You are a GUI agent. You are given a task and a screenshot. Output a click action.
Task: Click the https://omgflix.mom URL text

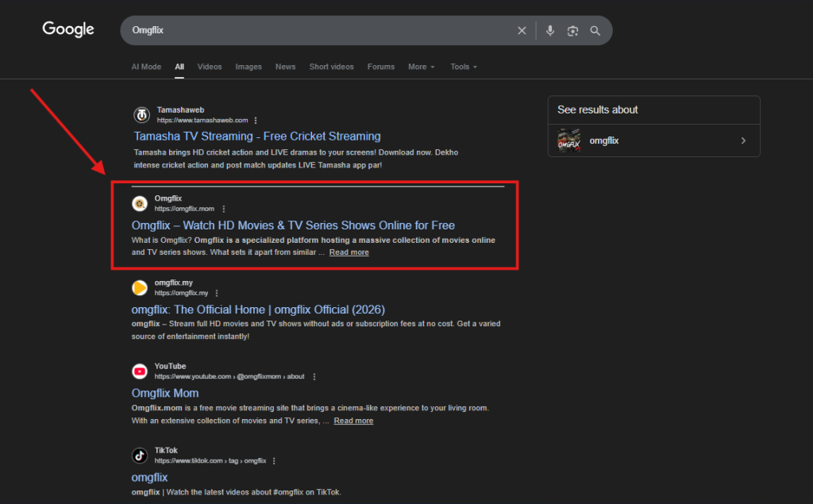coord(184,209)
